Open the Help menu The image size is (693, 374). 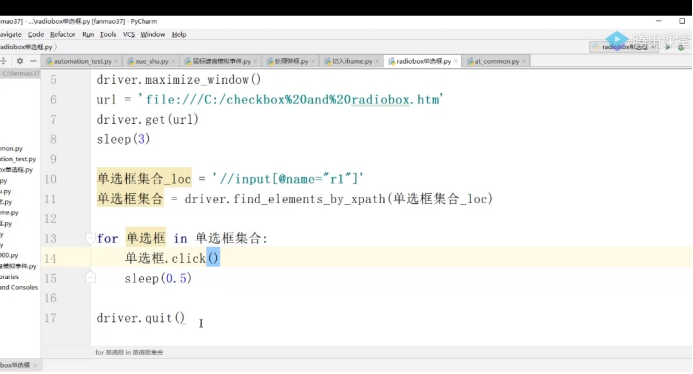coord(179,34)
